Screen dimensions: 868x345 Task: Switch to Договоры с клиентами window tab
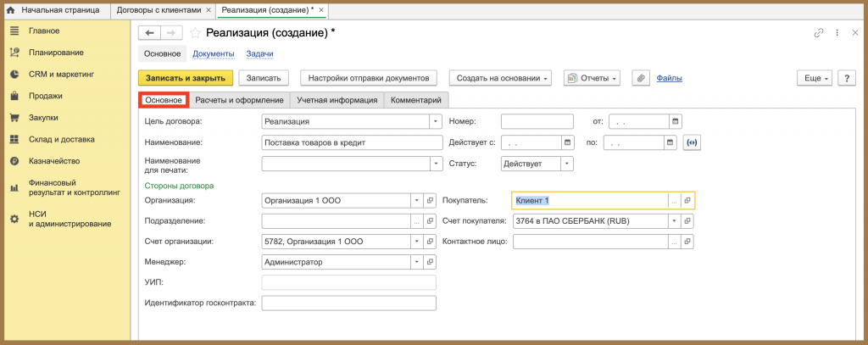coord(159,10)
